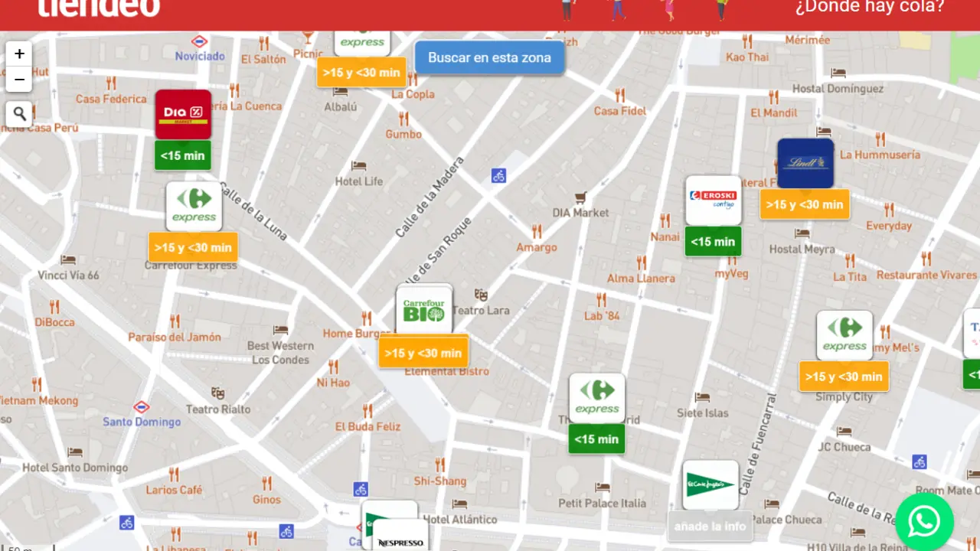Select the Eroski store marker
Screen dimensions: 980x551
tap(713, 201)
